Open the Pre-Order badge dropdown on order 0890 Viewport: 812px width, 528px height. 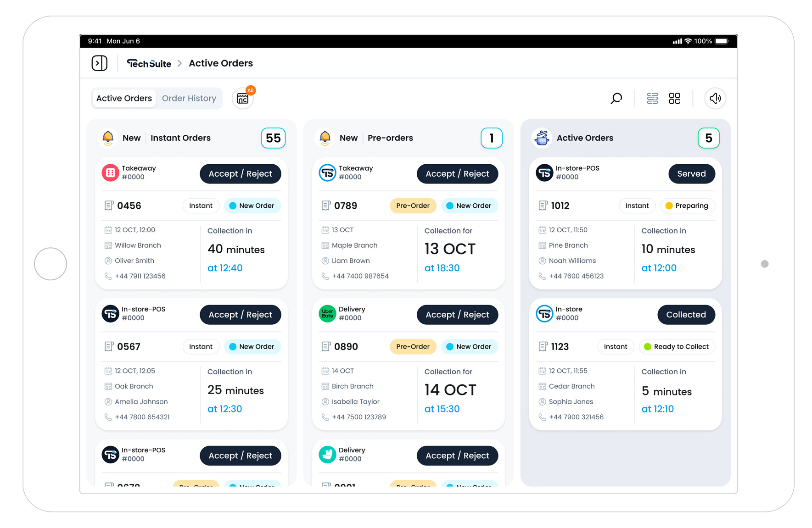tap(413, 346)
